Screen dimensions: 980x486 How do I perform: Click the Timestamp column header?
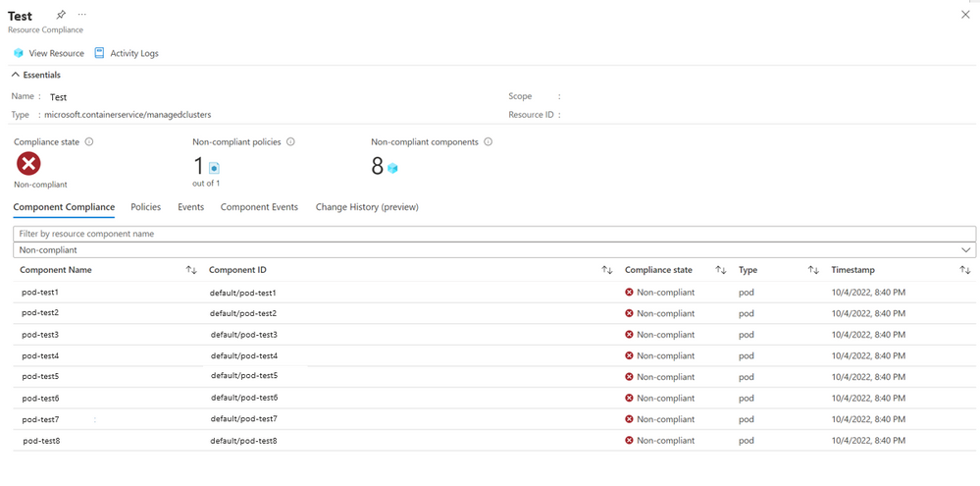click(853, 270)
